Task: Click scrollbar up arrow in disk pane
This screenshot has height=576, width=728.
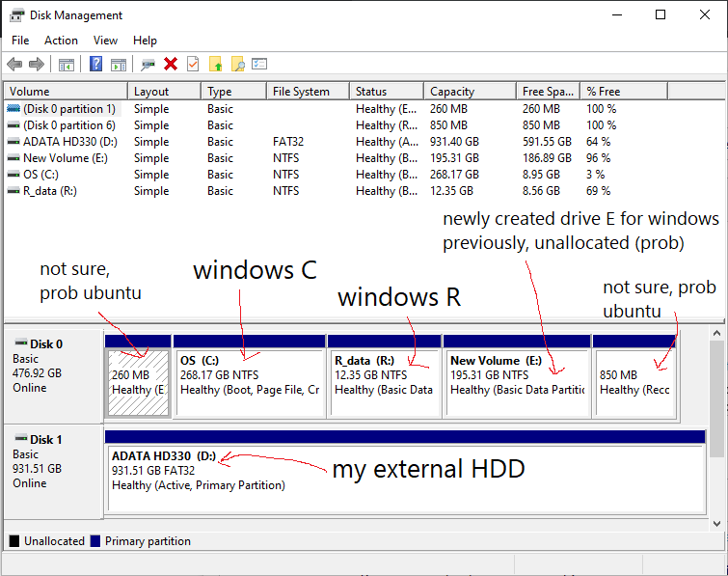Action: tap(716, 333)
